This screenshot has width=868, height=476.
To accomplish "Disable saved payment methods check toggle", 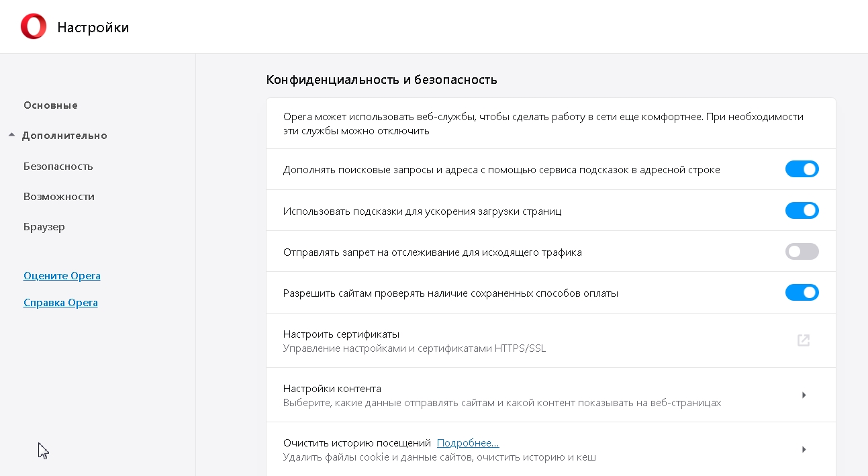I will click(802, 293).
